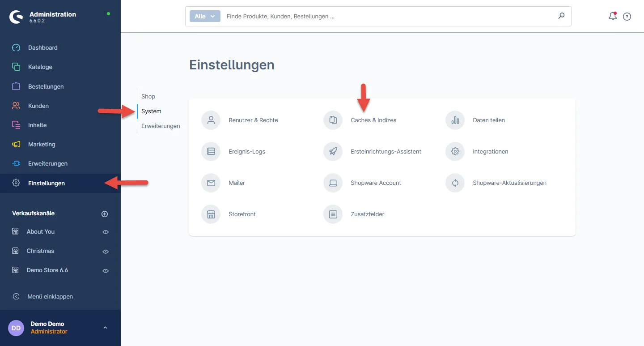Switch to the Erweiterungen settings tab
The height and width of the screenshot is (346, 644).
tap(161, 126)
